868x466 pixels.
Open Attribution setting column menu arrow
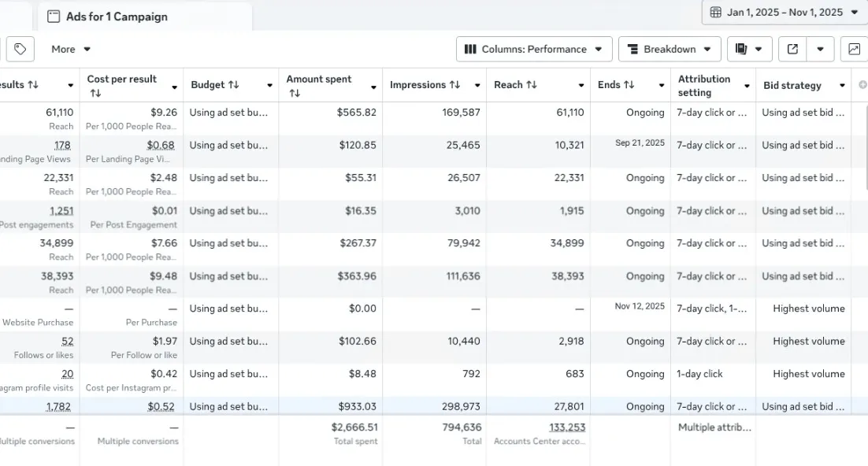(747, 86)
